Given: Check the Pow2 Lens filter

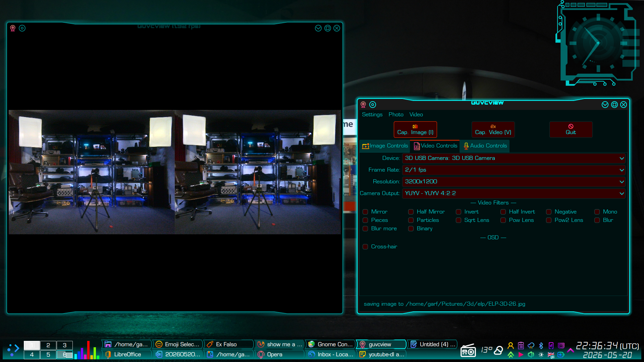Looking at the screenshot, I should pos(549,220).
